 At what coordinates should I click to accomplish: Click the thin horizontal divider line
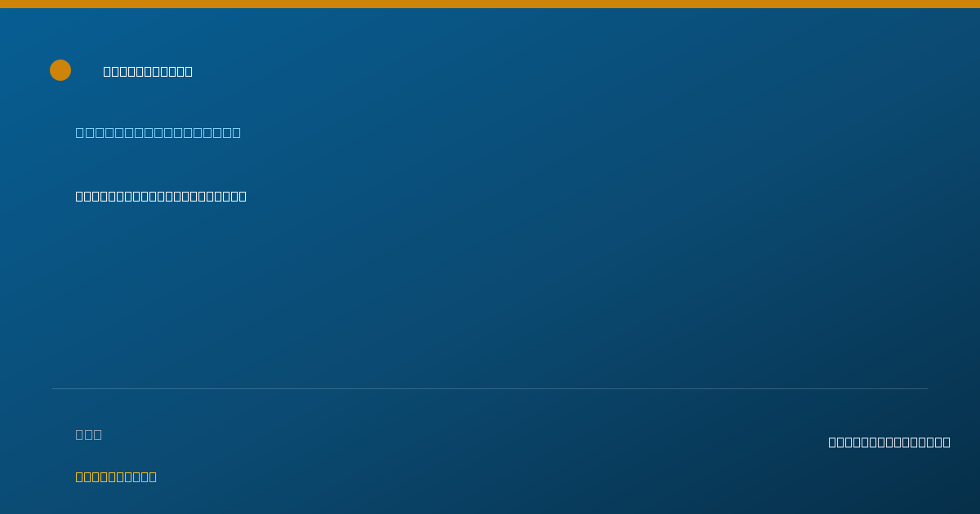[x=490, y=388]
